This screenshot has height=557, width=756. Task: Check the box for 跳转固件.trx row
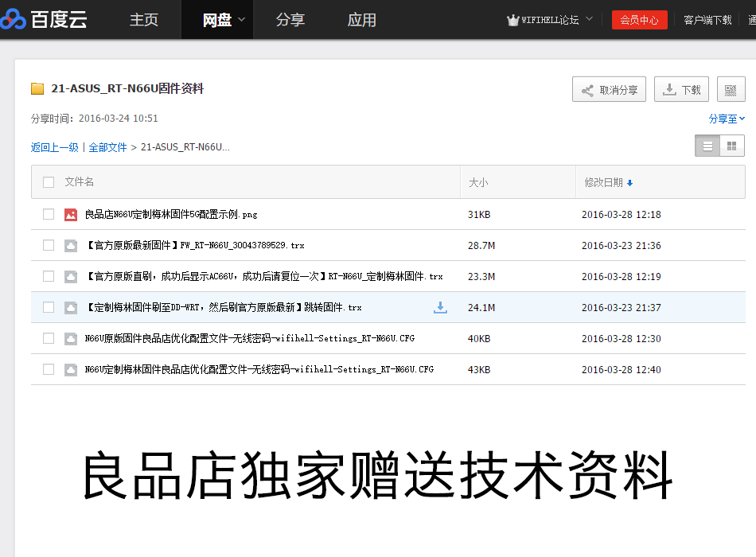click(x=49, y=307)
